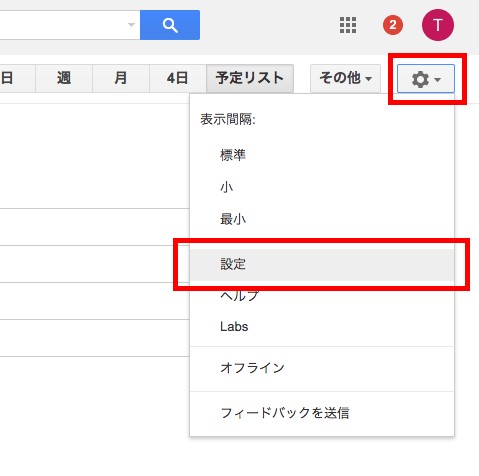Expand the search options dropdown arrow

131,25
